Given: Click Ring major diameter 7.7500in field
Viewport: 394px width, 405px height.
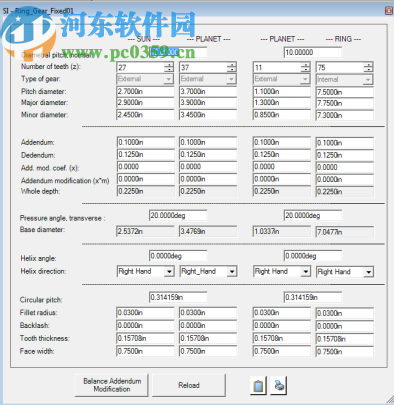Looking at the screenshot, I should [x=345, y=103].
